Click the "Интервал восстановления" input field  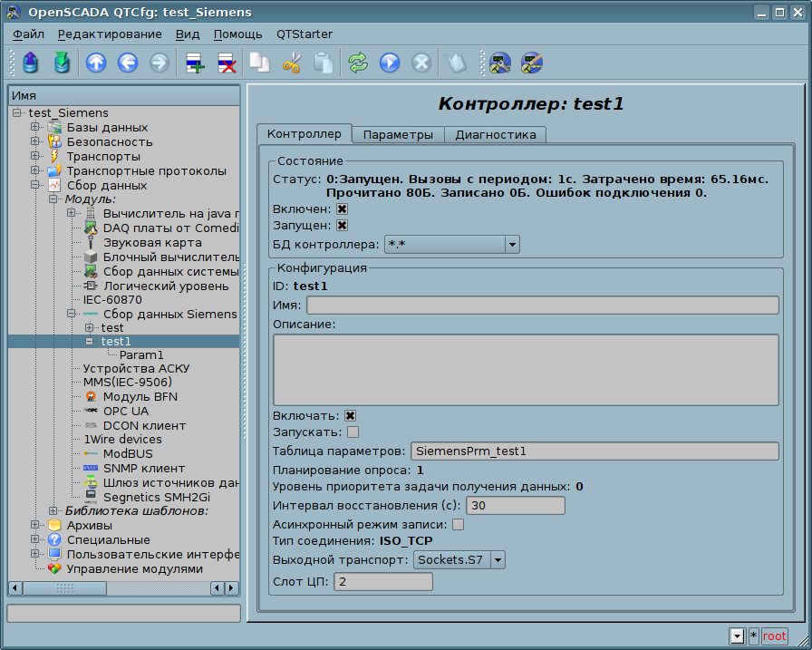tap(515, 506)
